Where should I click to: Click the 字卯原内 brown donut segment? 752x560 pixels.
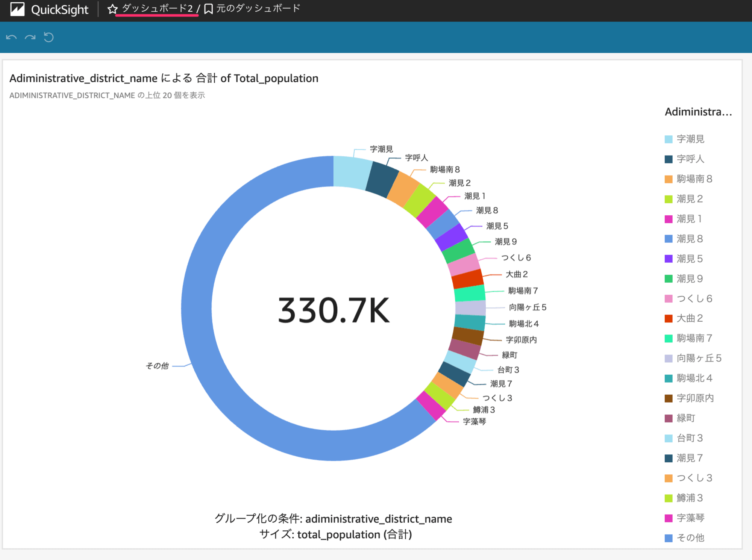pos(468,336)
